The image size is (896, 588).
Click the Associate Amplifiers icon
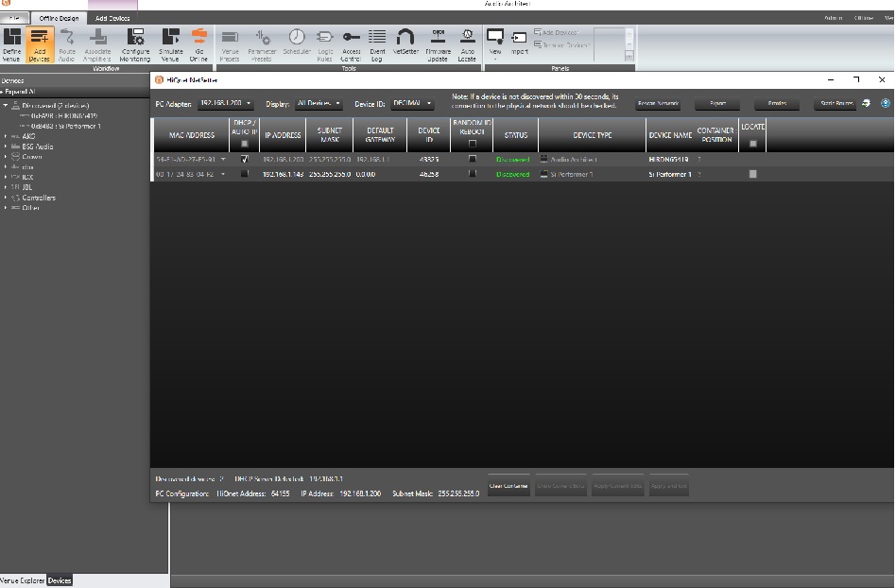[97, 44]
